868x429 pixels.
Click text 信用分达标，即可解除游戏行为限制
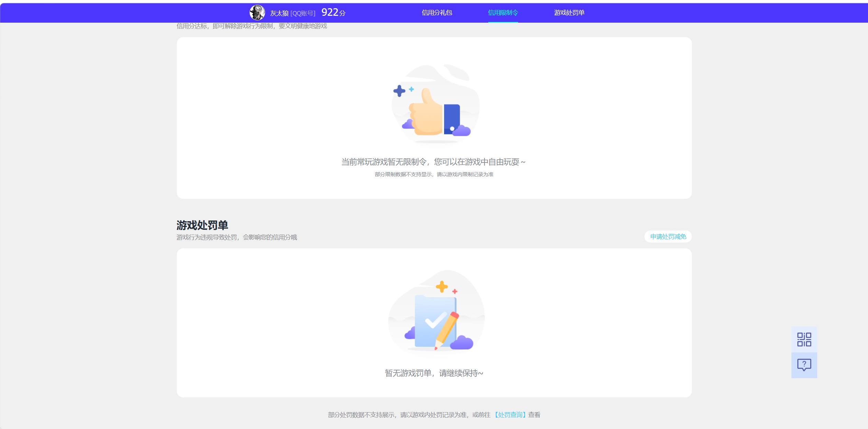[225, 26]
